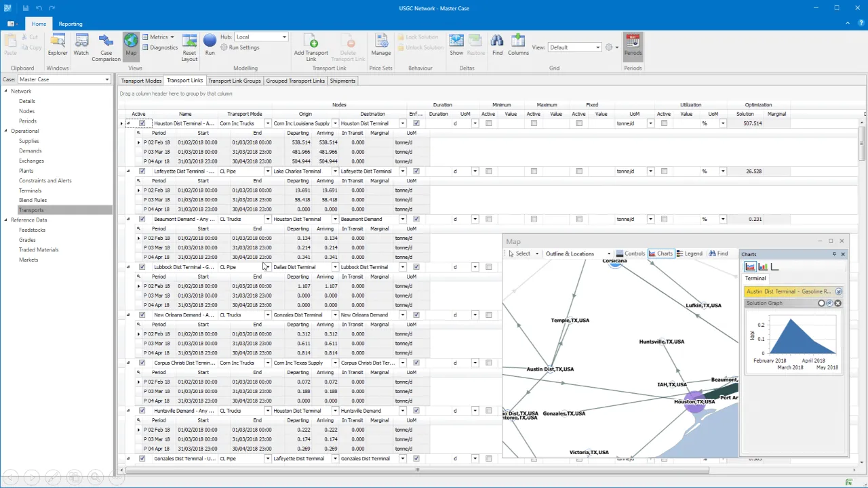Screen dimensions: 868x488
Task: Uncheck Active for the Houston Dist Terminal row
Action: [142, 123]
